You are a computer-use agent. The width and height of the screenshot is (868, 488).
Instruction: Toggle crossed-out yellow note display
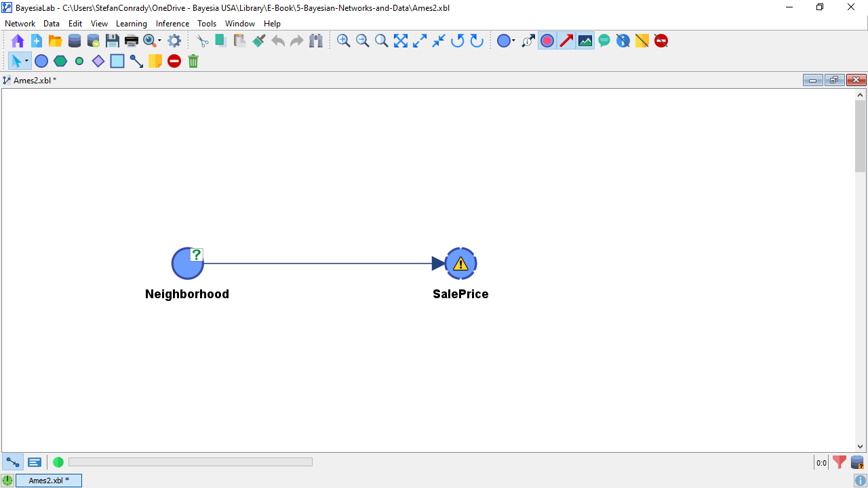tap(642, 41)
